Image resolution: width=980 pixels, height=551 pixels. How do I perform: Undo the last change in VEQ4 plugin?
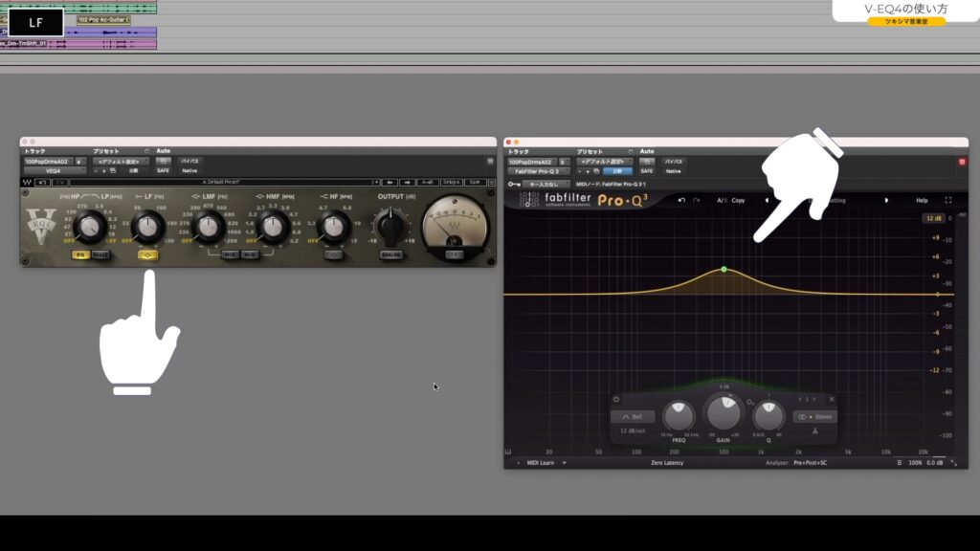click(42, 183)
